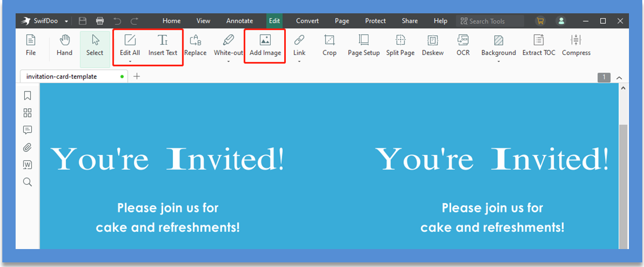Viewport: 644px width, 267px height.
Task: Expand the Background dropdown arrow
Action: (x=499, y=62)
